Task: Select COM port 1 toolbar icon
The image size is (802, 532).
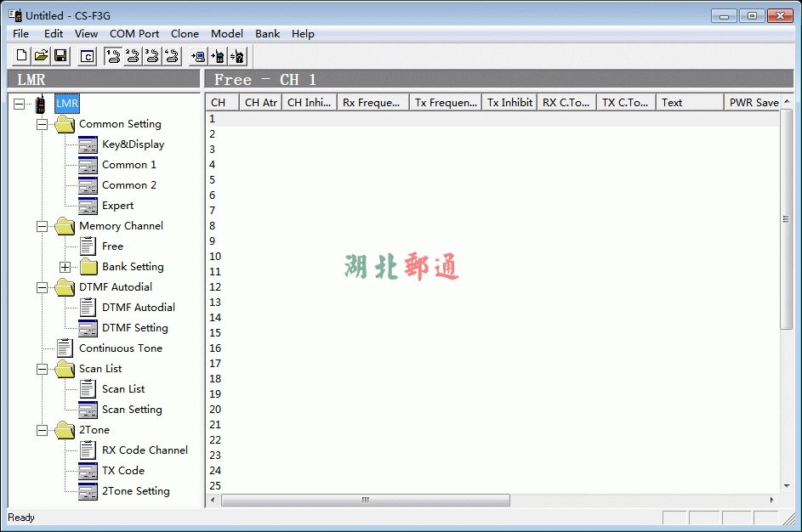Action: coord(112,56)
